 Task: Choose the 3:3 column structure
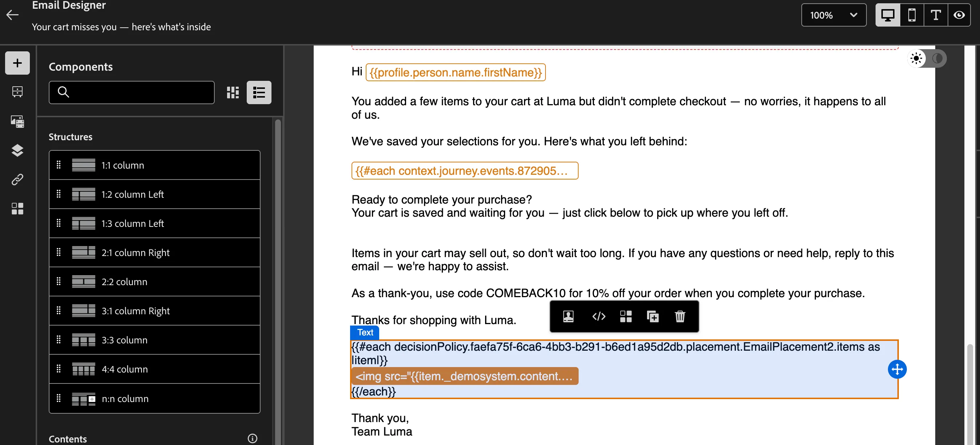[x=154, y=340]
